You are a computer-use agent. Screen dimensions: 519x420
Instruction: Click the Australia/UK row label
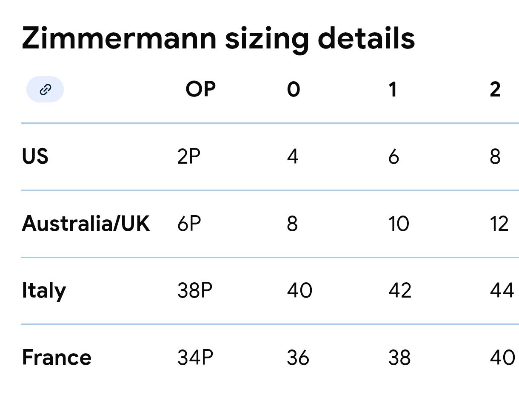click(86, 223)
